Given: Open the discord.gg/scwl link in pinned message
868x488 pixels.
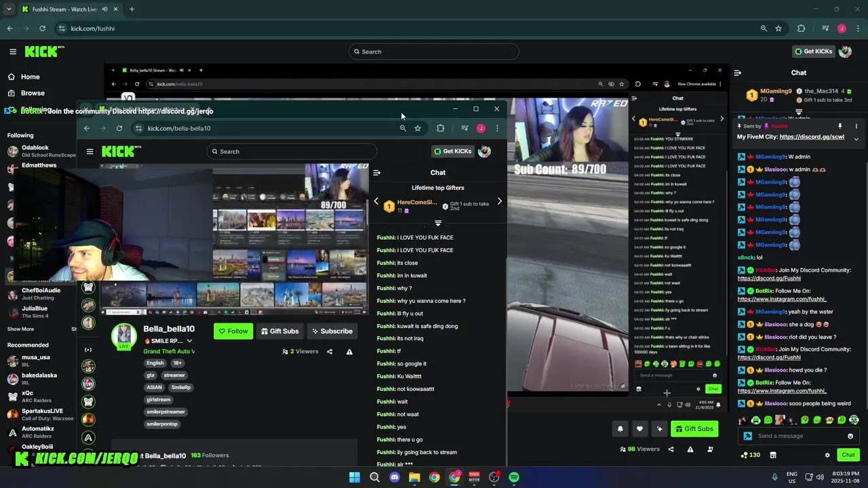Looking at the screenshot, I should pos(812,137).
